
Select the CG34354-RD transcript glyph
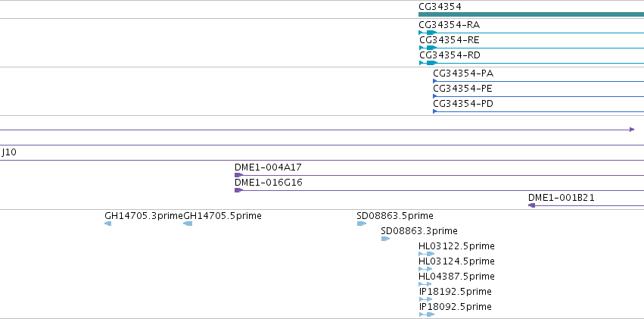531,63
